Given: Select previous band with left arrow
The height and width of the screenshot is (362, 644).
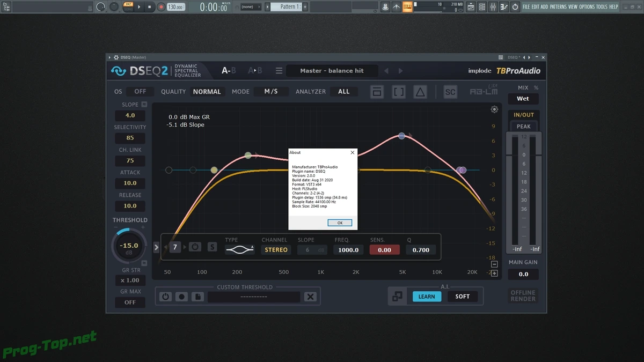Looking at the screenshot, I should click(x=166, y=247).
